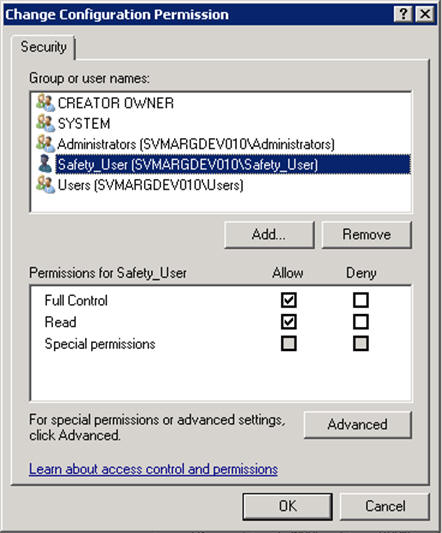The image size is (442, 533).
Task: Click the Deny column header
Action: (x=361, y=273)
